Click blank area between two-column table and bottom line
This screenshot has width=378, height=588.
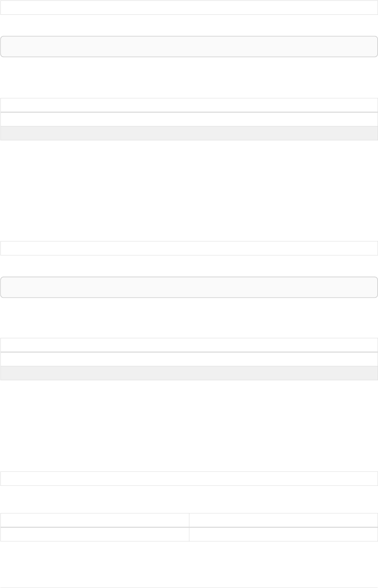click(x=189, y=564)
